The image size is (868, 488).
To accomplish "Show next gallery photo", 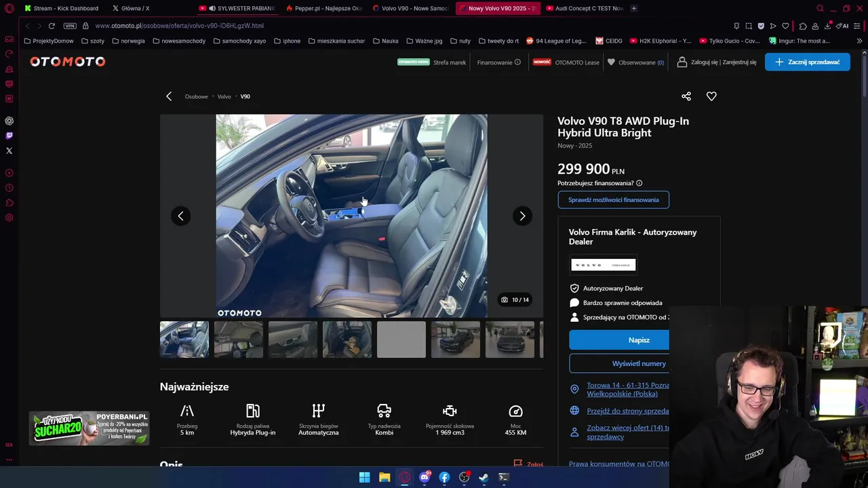I will click(x=522, y=216).
